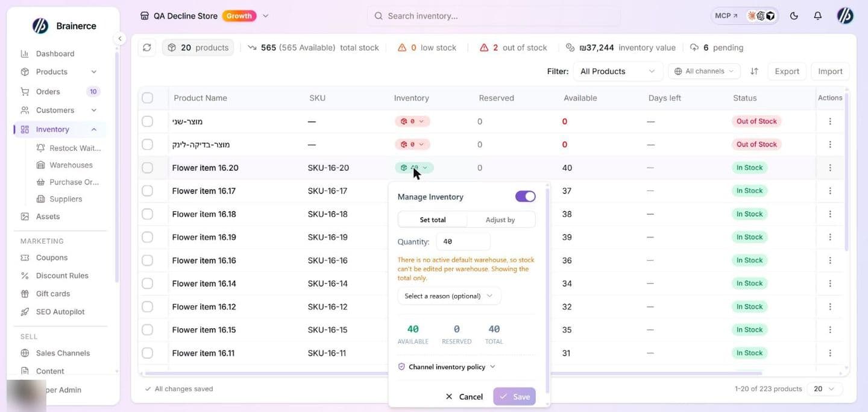The height and width of the screenshot is (412, 868).
Task: Click Save in the inventory popup
Action: pos(514,396)
